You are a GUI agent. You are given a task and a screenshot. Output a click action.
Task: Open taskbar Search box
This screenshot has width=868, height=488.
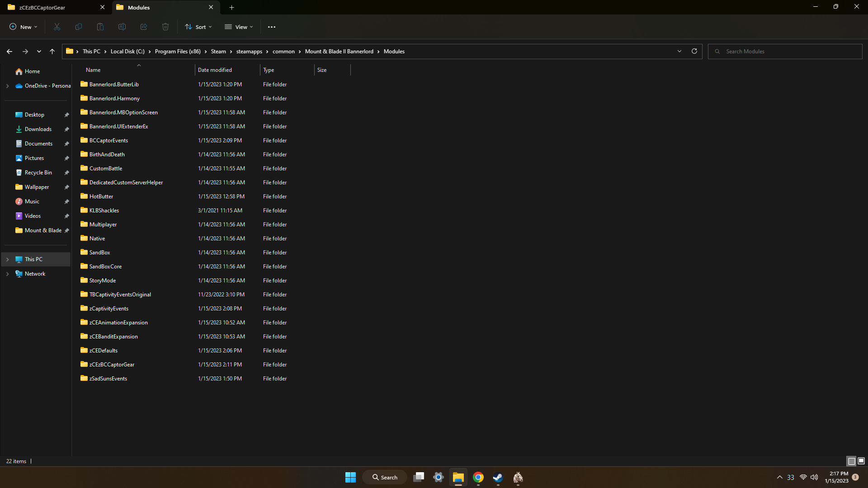click(385, 477)
